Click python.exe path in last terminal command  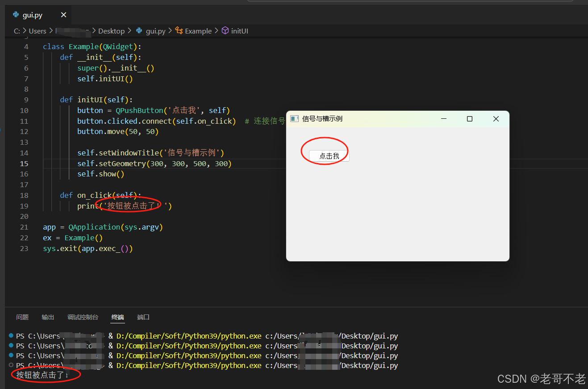(189, 365)
